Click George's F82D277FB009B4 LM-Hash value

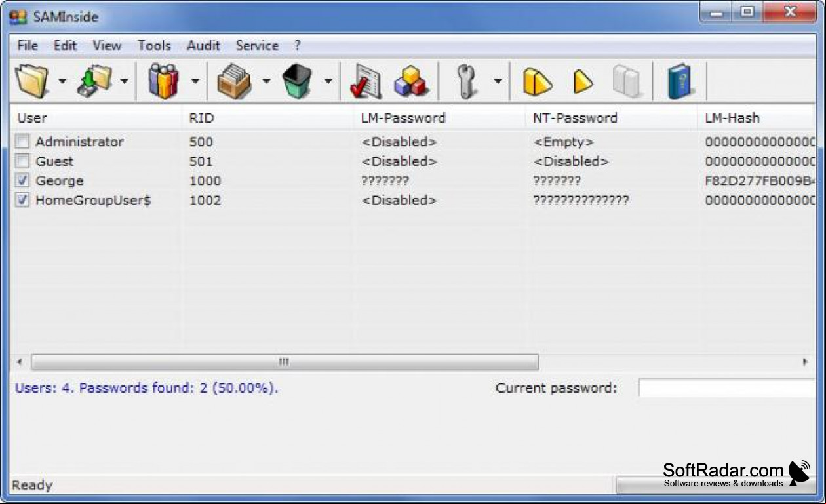pyautogui.click(x=760, y=181)
